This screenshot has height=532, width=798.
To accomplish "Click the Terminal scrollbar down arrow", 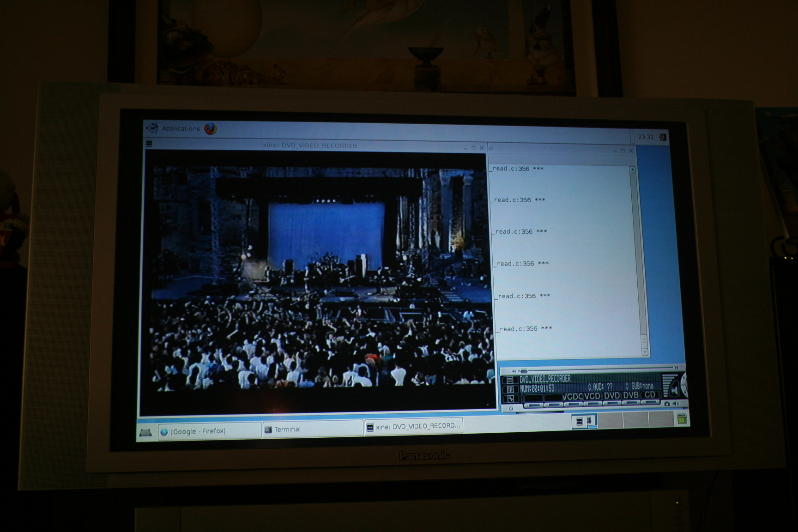I will point(645,352).
